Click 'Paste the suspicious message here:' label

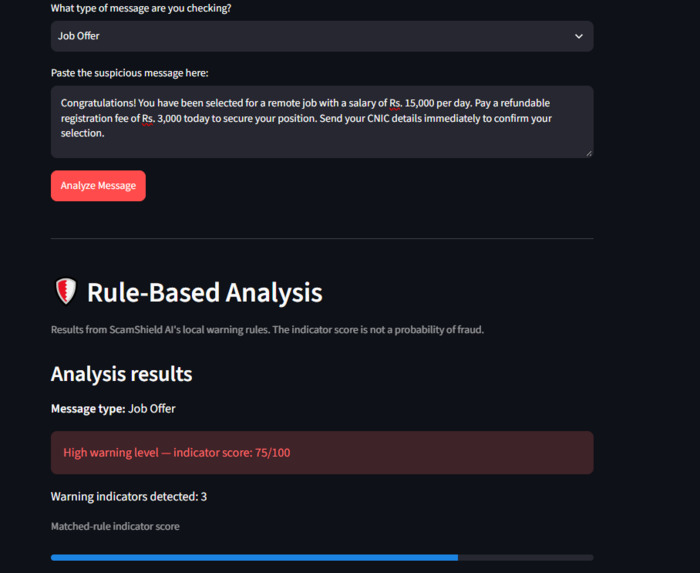pyautogui.click(x=129, y=73)
